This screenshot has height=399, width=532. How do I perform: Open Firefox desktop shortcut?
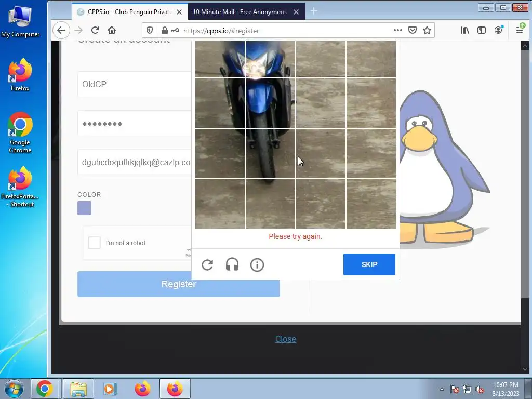[20, 75]
